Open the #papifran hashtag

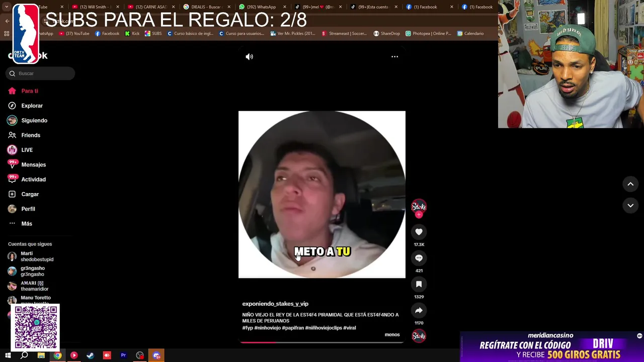pos(293,328)
